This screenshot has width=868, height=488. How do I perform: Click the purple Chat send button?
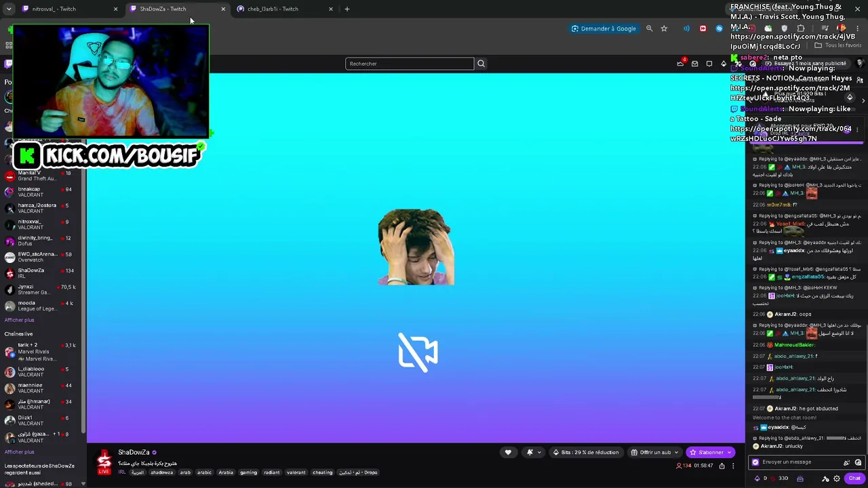pyautogui.click(x=854, y=479)
